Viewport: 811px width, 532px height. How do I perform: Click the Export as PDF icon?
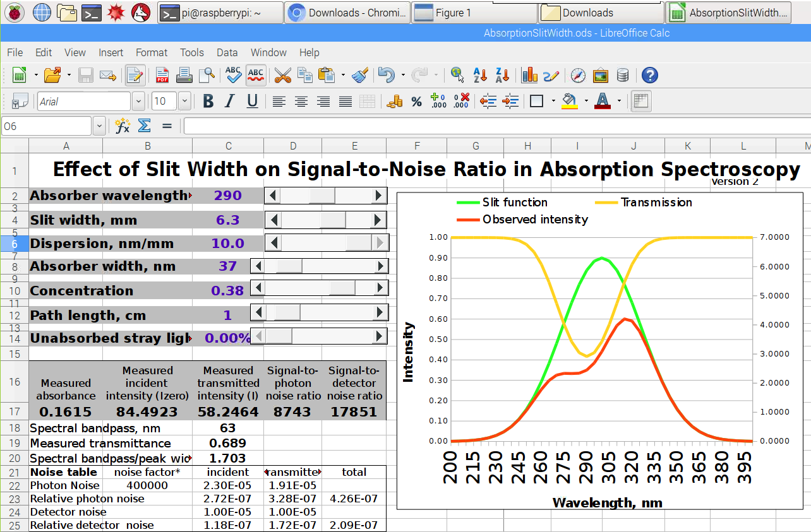[x=162, y=76]
